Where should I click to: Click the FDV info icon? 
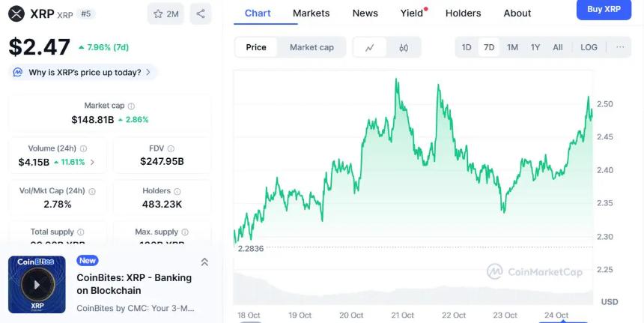pyautogui.click(x=171, y=149)
